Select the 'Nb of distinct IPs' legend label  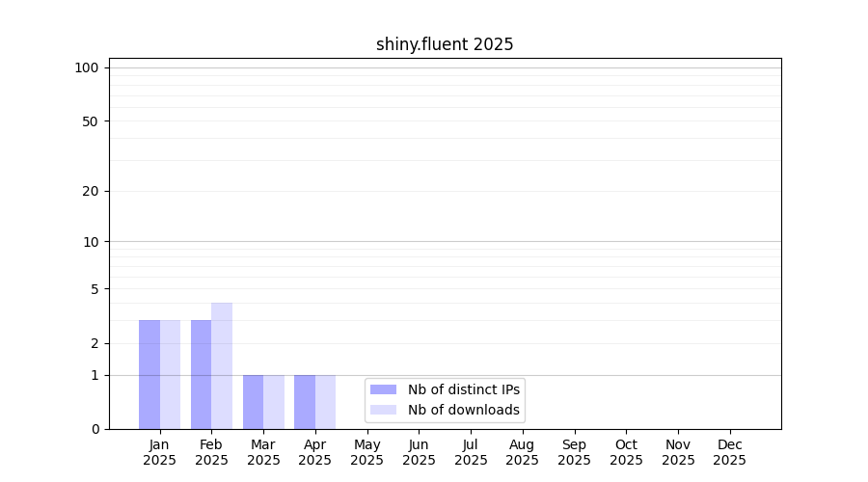[x=463, y=389]
